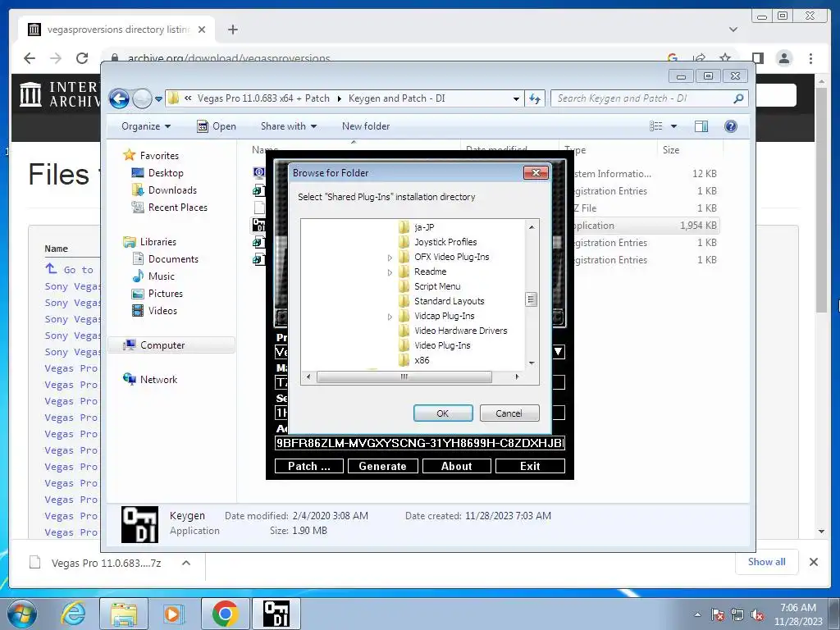Refresh the Explorer address bar

click(x=535, y=98)
